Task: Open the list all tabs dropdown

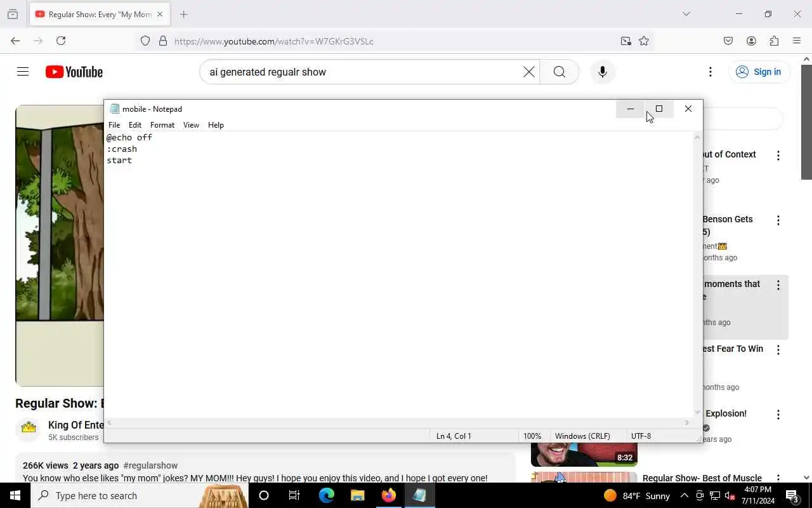Action: tap(686, 14)
